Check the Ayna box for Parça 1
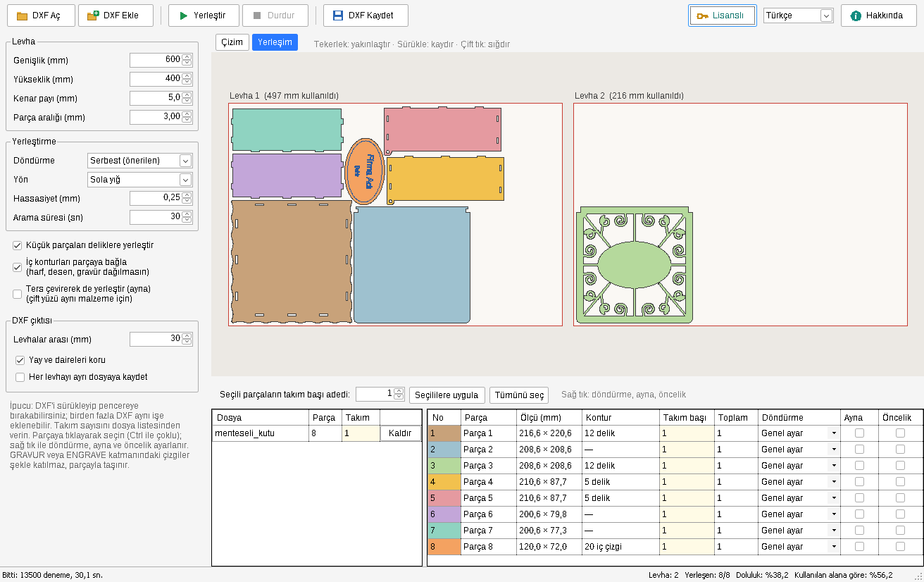Screen dimensions: 924x582 tap(859, 433)
